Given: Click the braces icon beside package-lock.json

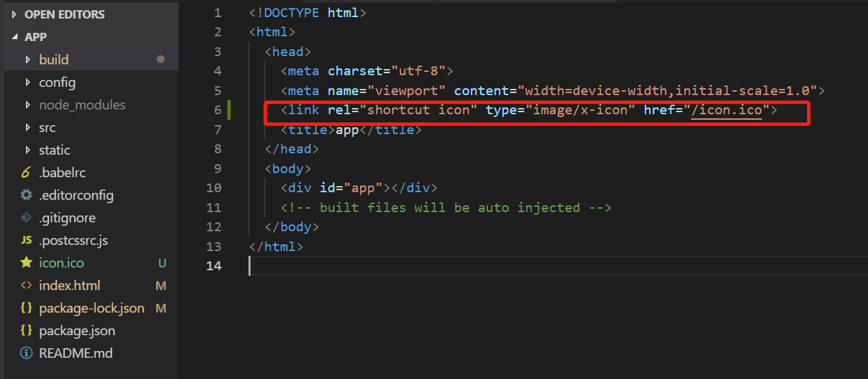Looking at the screenshot, I should click(26, 308).
